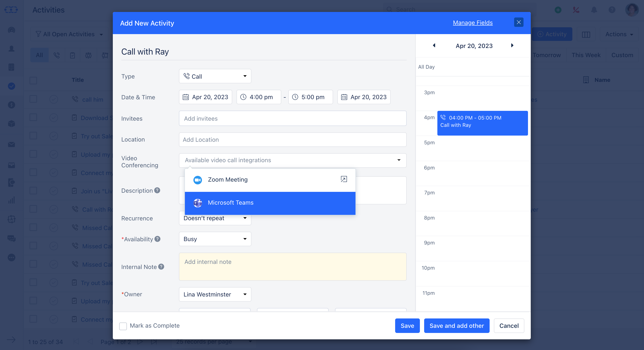This screenshot has width=644, height=350.
Task: Click the Add invitees input field
Action: point(293,119)
